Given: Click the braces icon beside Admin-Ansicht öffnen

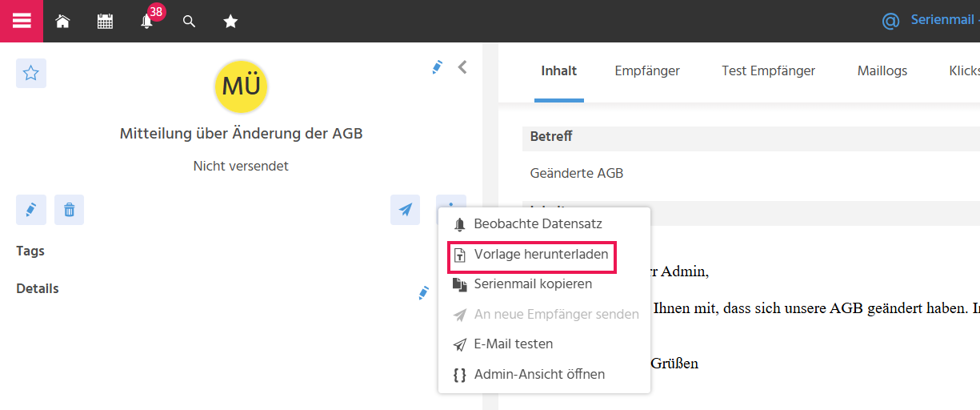Looking at the screenshot, I should pyautogui.click(x=459, y=375).
